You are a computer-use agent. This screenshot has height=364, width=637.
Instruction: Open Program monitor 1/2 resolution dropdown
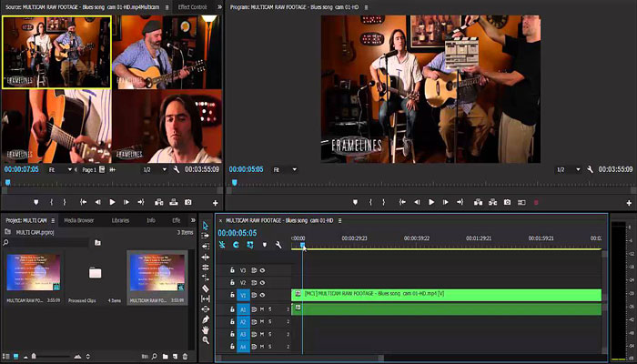click(x=569, y=169)
